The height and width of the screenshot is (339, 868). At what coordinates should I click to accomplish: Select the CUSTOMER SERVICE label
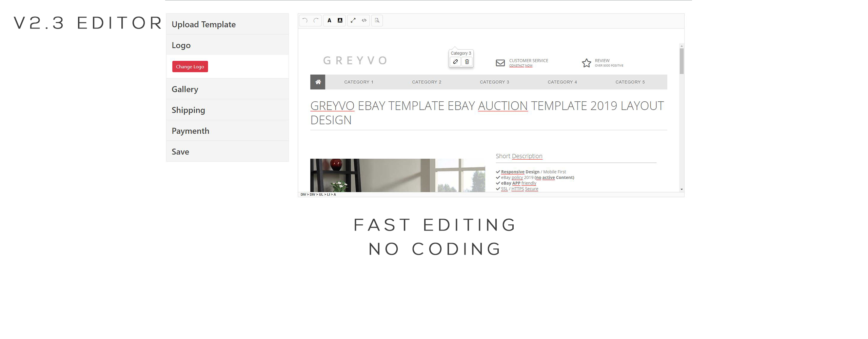pos(528,61)
